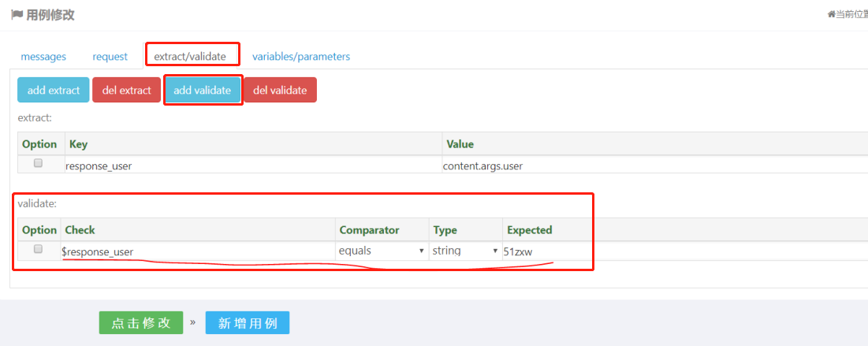Click the del extract button
This screenshot has width=868, height=346.
[126, 90]
